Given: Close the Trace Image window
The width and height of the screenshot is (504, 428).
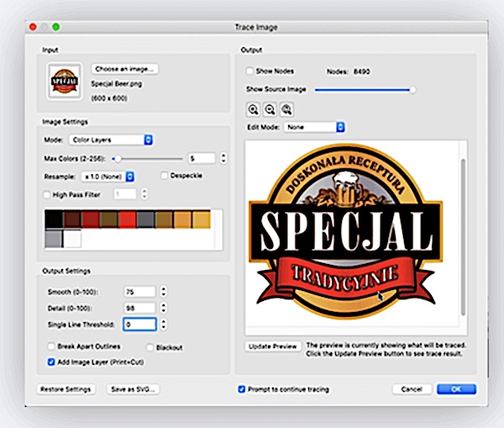Looking at the screenshot, I should 33,27.
